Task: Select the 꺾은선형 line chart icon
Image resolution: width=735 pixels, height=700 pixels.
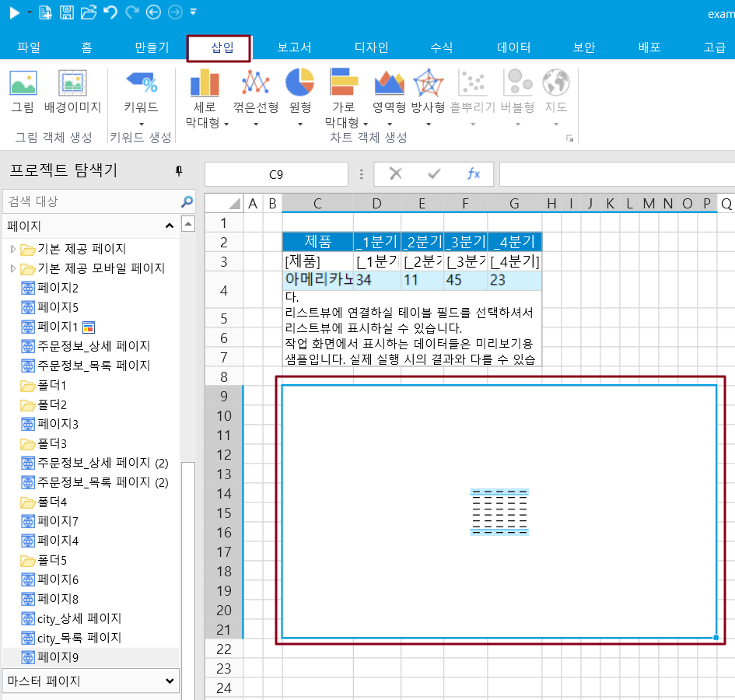Action: (255, 90)
